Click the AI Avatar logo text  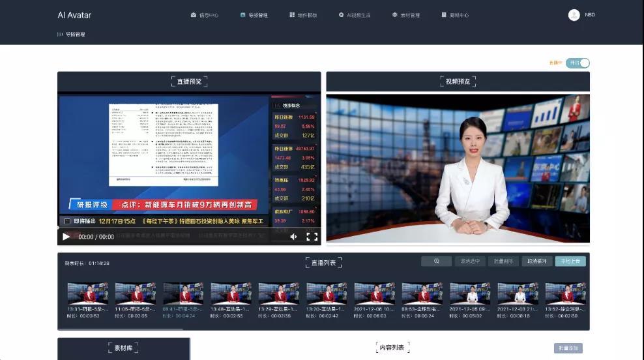(74, 15)
